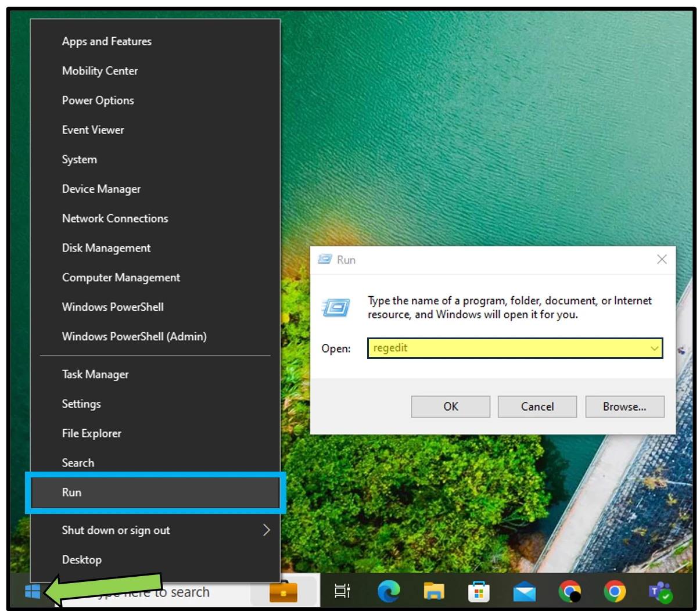Click the Windows Start button
700x611 pixels.
tap(33, 591)
